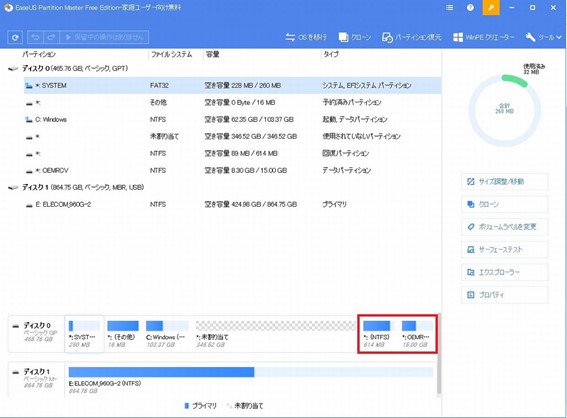Click the disk map vertical scrollbar
This screenshot has height=418, width=567.
point(439,354)
